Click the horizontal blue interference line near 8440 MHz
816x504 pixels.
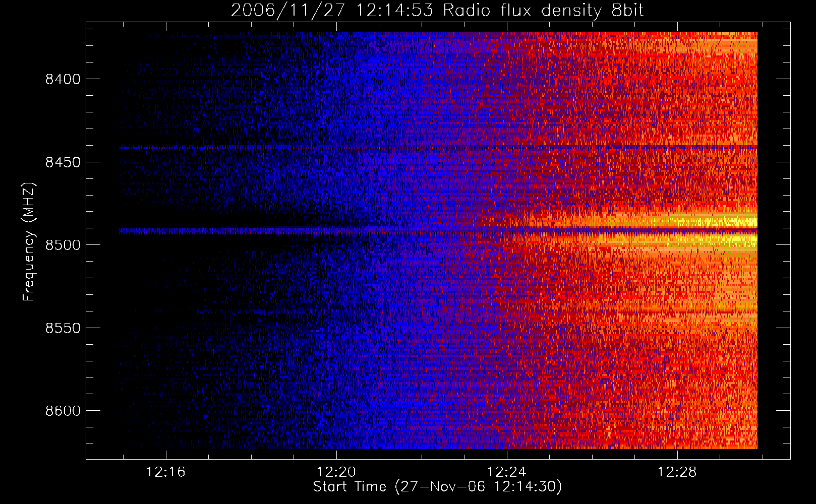[438, 148]
